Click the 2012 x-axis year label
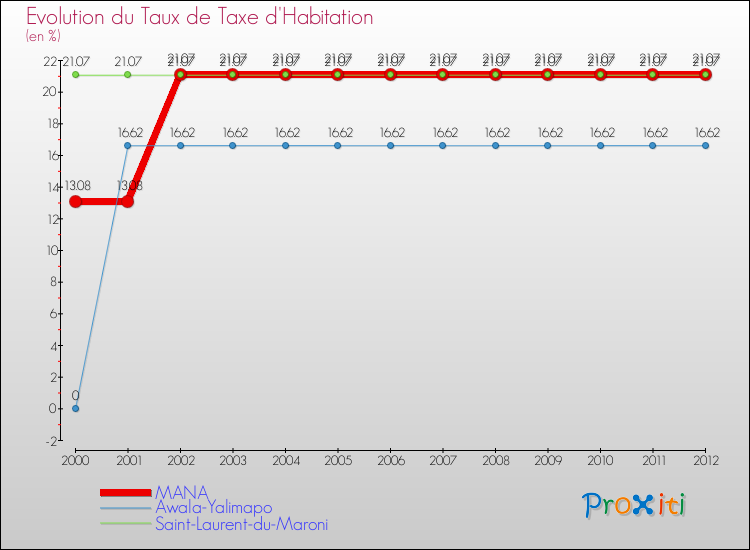The height and width of the screenshot is (550, 750). 706,461
